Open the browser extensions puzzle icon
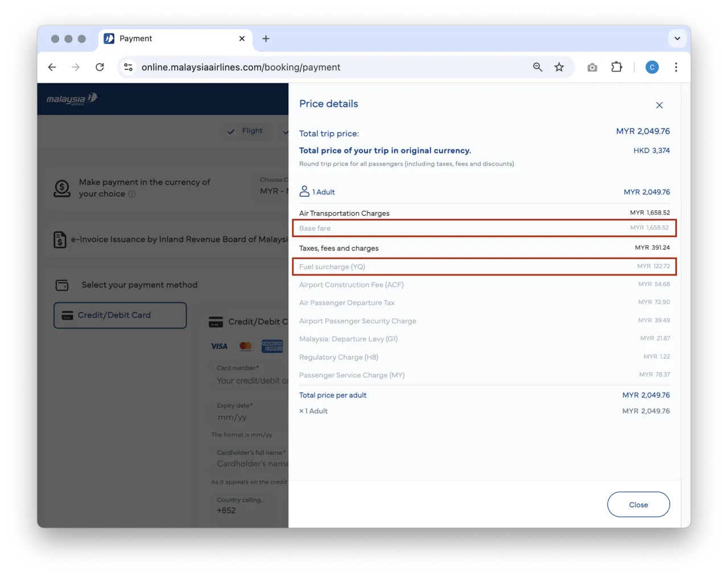Screen dimensions: 728x577 617,67
